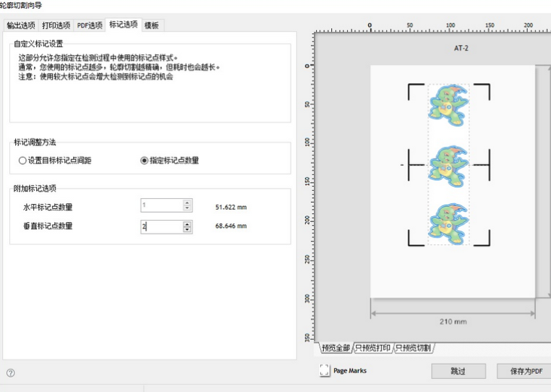Click the 保存为PDF button
551x392 pixels.
pyautogui.click(x=524, y=371)
